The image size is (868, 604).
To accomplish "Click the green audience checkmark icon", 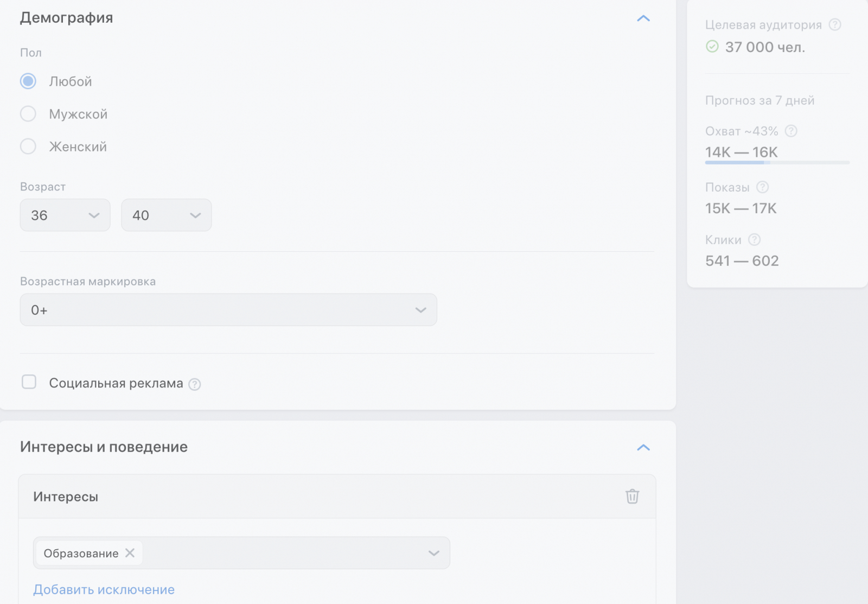I will (x=712, y=47).
